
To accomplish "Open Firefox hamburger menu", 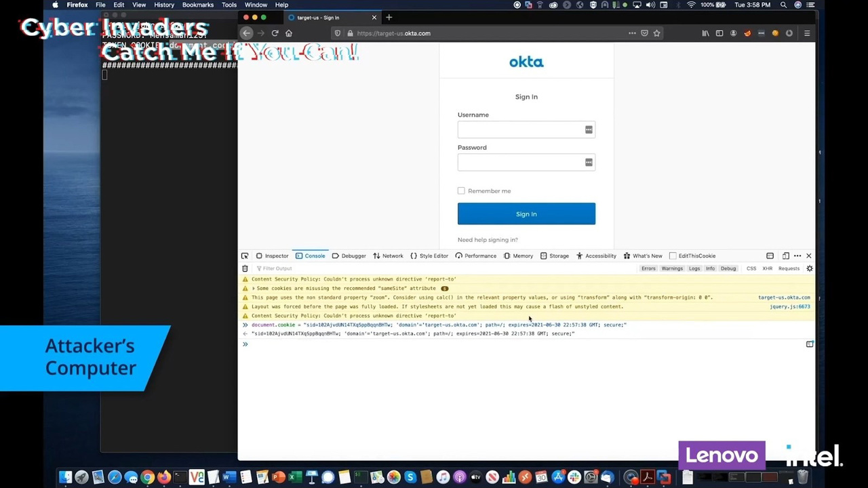I will tap(806, 33).
